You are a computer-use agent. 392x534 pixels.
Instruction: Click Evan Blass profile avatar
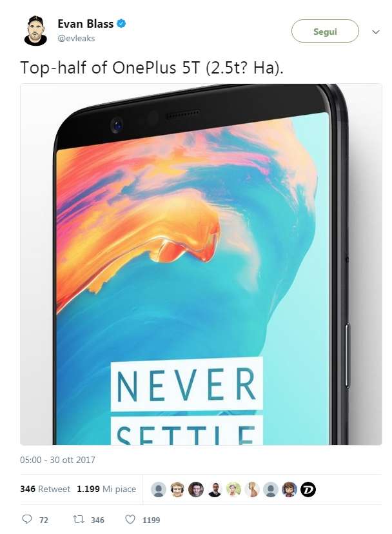(x=35, y=31)
